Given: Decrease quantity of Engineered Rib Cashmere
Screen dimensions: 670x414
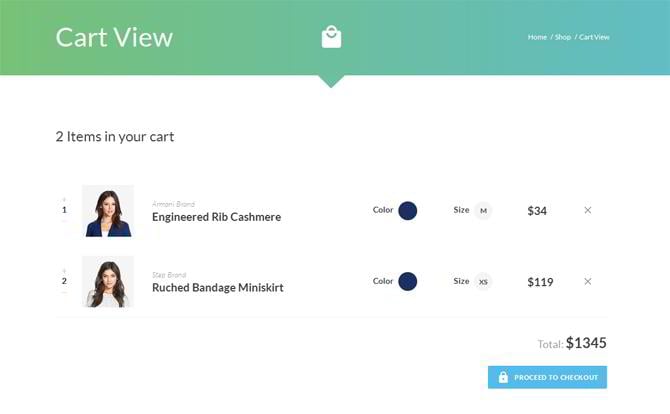Looking at the screenshot, I should 64,221.
